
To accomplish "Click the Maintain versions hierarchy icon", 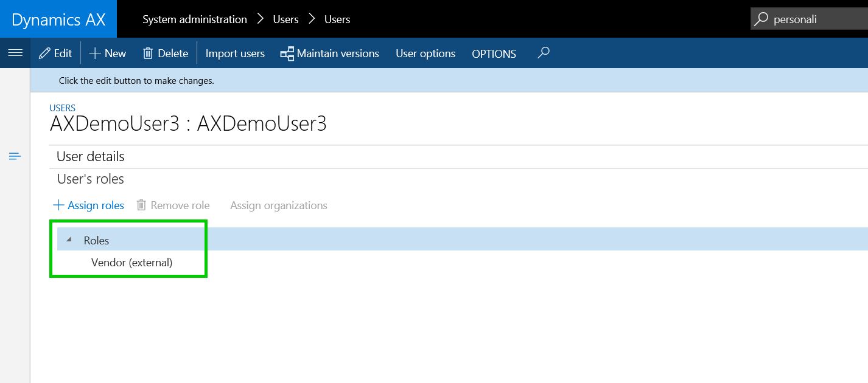I will 287,53.
